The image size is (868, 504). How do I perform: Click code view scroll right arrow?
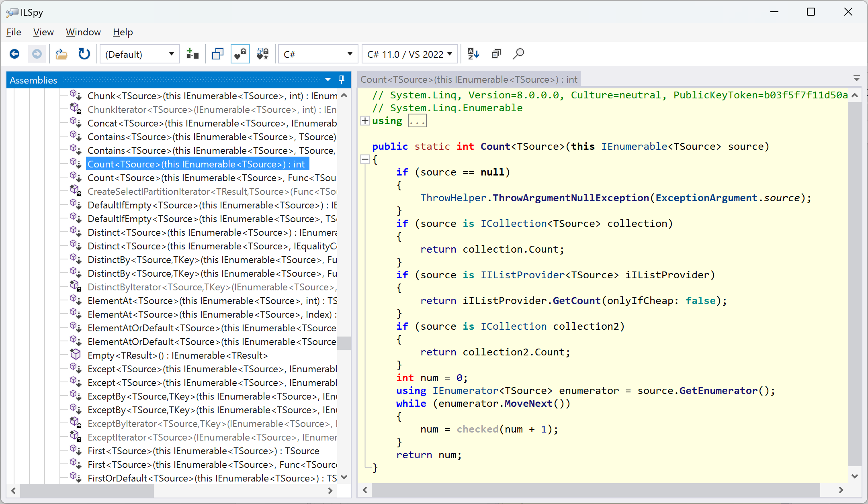click(841, 490)
